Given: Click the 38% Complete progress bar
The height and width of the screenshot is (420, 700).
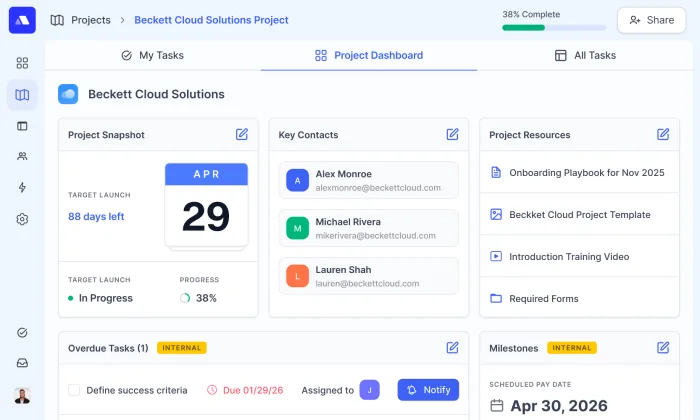Looking at the screenshot, I should [x=554, y=28].
